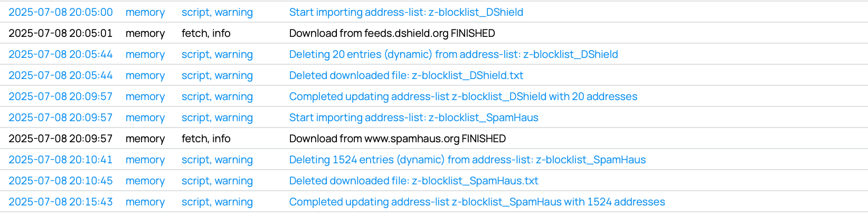This screenshot has height=216, width=868.
Task: Open 'Deleted downloaded file: z-blocklist_SpamHaus.txt' message
Action: 413,181
